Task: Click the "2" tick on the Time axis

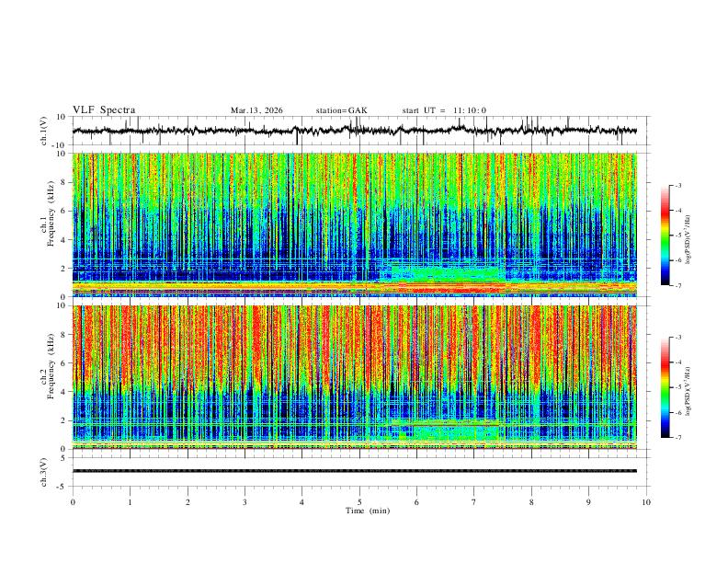Action: click(x=188, y=502)
